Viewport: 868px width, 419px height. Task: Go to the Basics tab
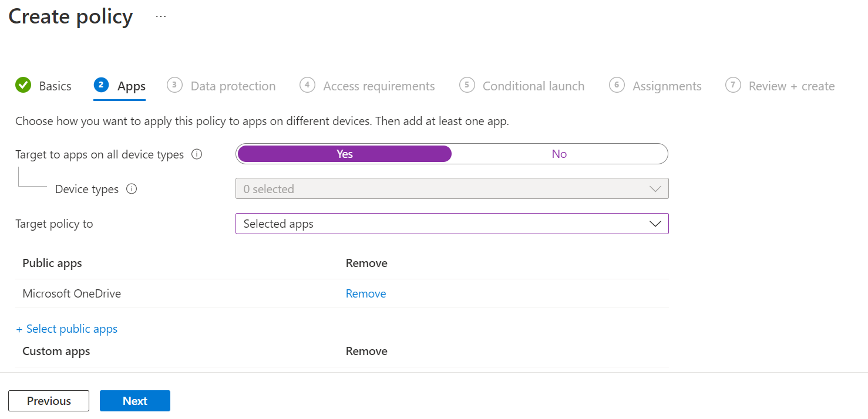click(55, 86)
